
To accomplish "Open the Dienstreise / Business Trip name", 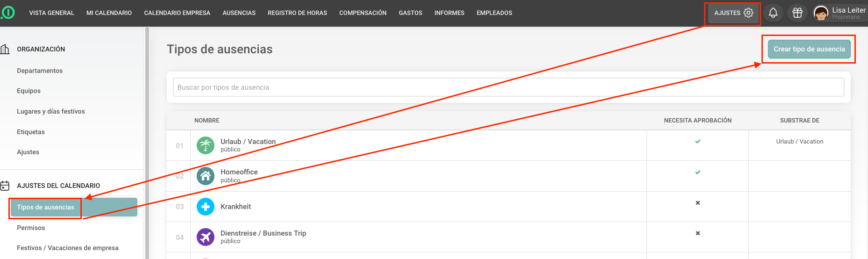I will [263, 233].
